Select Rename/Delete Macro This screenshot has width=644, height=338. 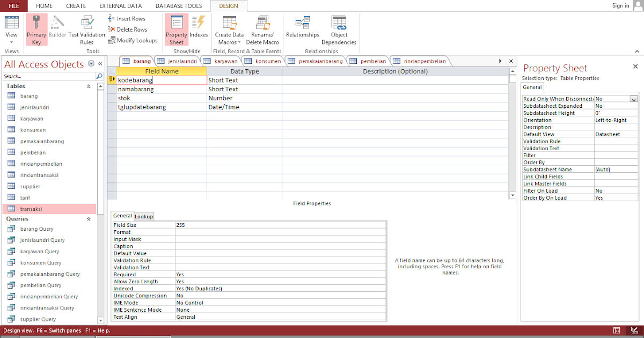[x=262, y=30]
